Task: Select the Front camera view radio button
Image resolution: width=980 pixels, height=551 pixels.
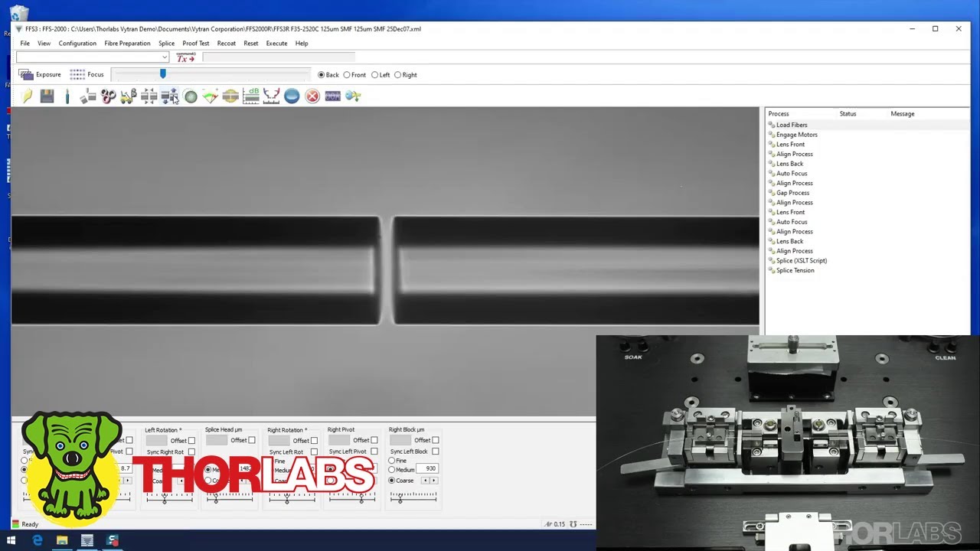Action: click(x=347, y=75)
